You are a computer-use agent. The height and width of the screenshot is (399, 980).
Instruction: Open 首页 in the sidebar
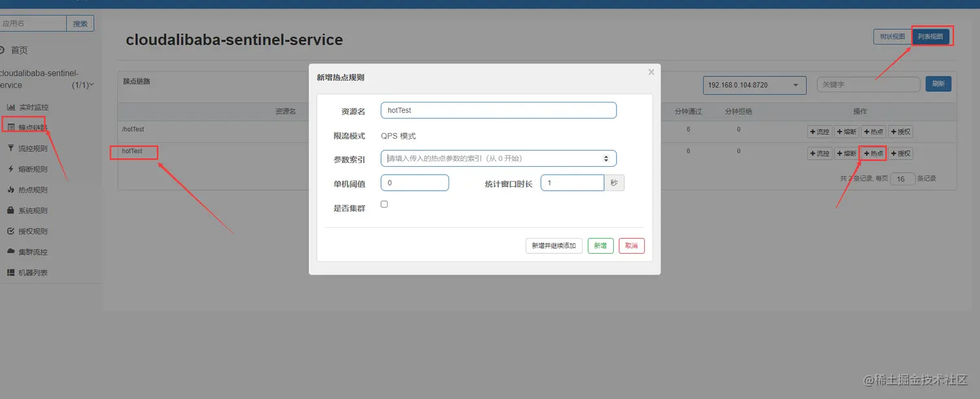point(19,50)
